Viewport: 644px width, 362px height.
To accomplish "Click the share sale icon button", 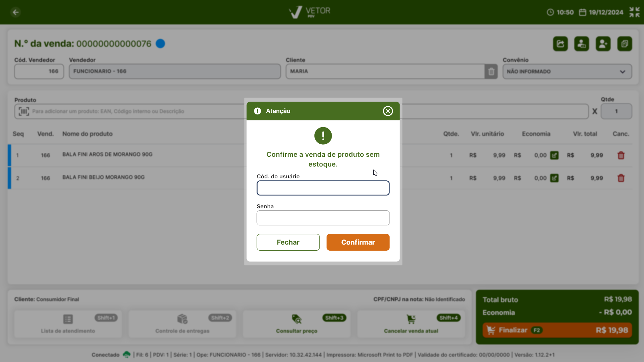I will point(560,44).
